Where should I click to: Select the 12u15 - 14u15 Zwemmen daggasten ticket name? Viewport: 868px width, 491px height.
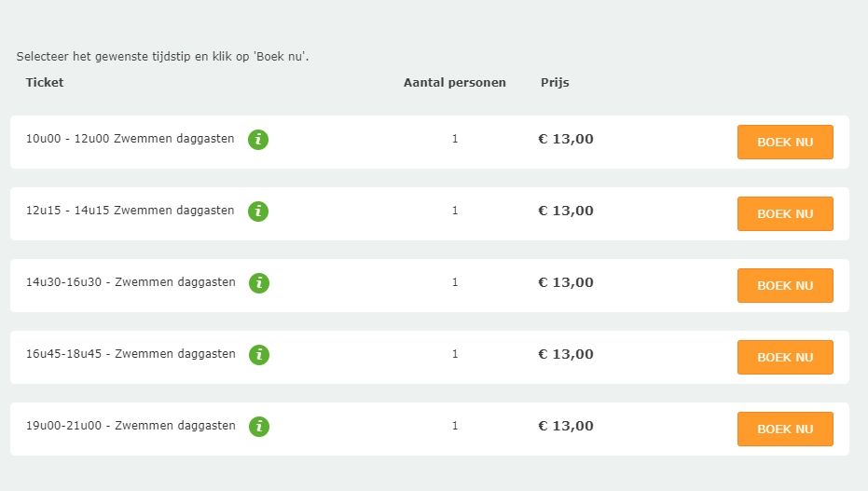coord(131,211)
